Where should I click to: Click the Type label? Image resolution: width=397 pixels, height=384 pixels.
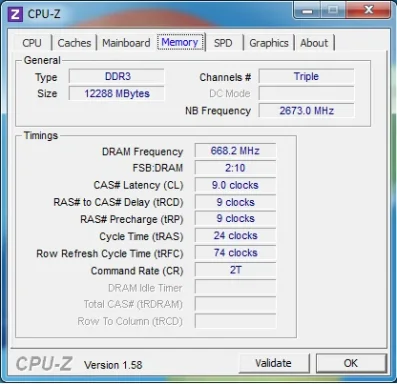46,77
